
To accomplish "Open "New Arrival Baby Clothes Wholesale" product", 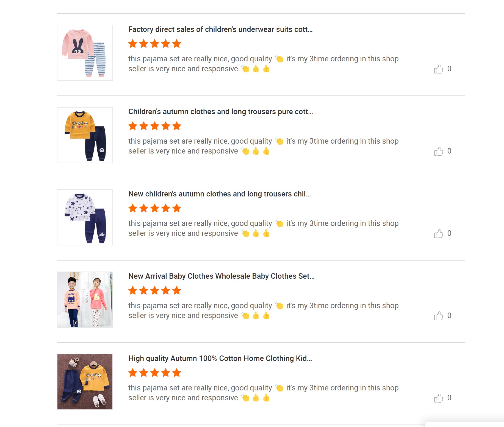I will (x=221, y=276).
